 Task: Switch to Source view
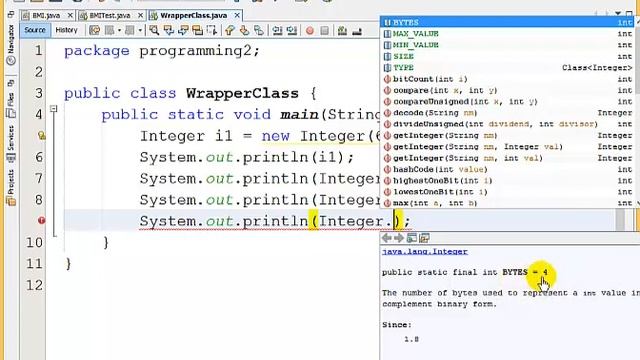[x=35, y=30]
